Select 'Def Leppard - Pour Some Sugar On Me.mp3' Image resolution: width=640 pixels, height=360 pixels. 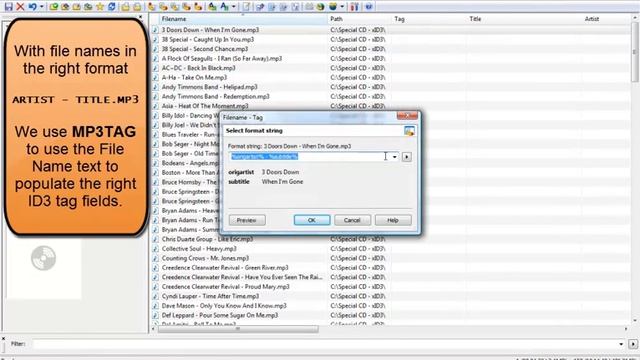pos(220,315)
